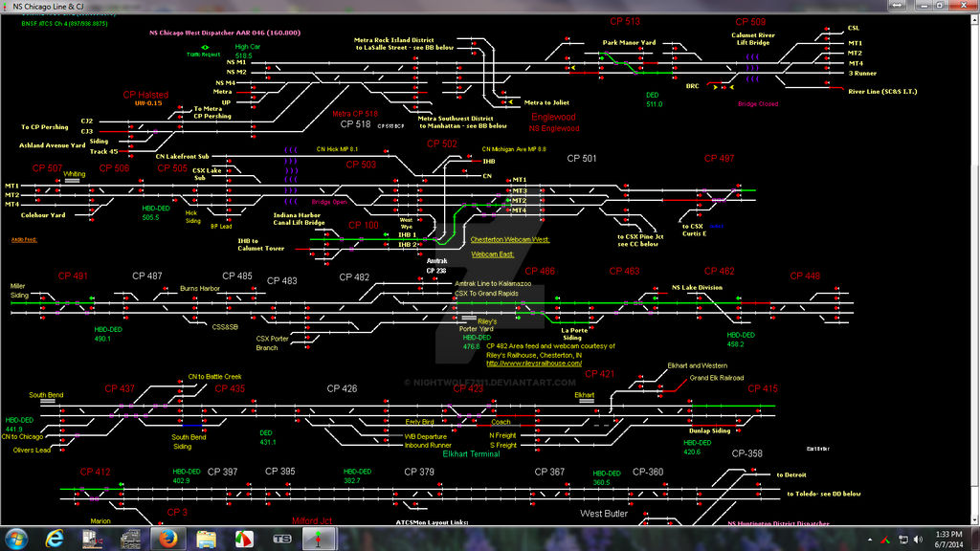Viewport: 980px width, 551px height.
Task: Click the CP-360 label
Action: (x=648, y=472)
